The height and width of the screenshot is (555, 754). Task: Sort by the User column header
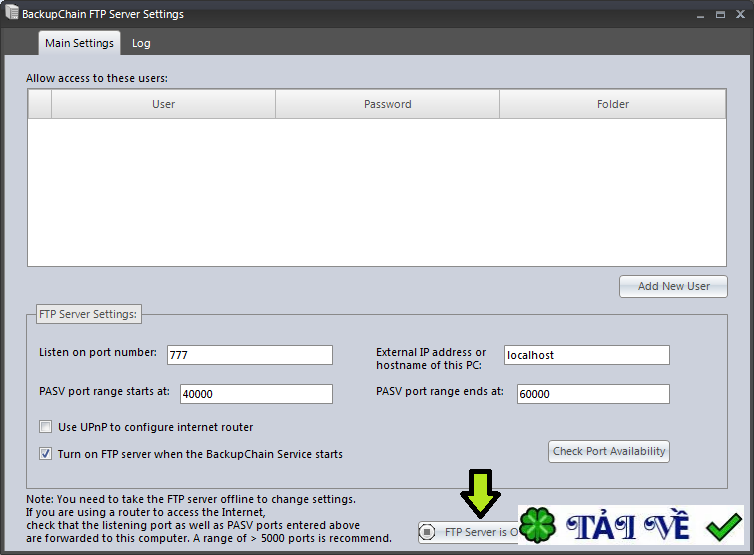click(x=163, y=104)
